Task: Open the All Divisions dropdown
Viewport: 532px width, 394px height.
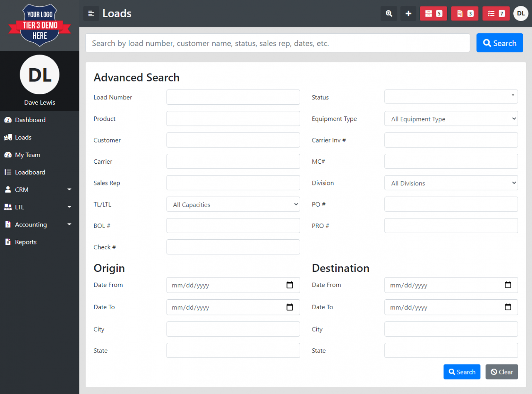Action: pos(451,183)
